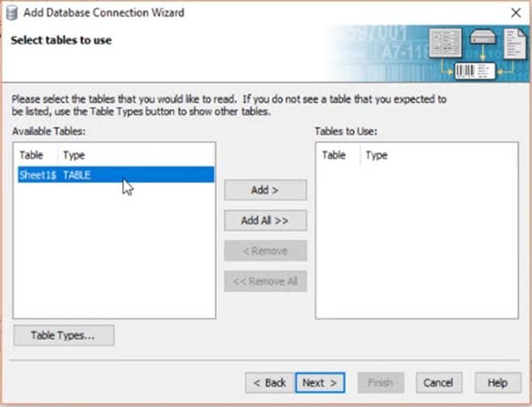Click Type column header in Tables to Use
Viewport: 532px width, 407px height.
377,155
